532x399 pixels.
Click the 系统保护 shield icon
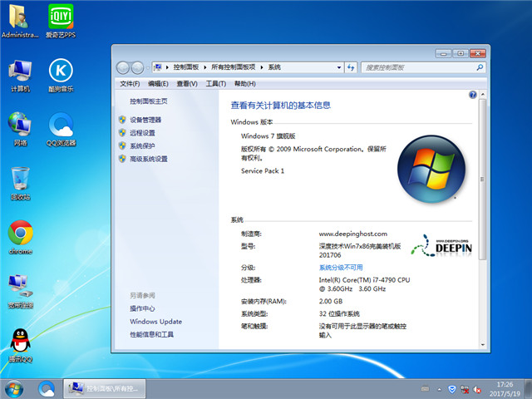click(x=122, y=145)
